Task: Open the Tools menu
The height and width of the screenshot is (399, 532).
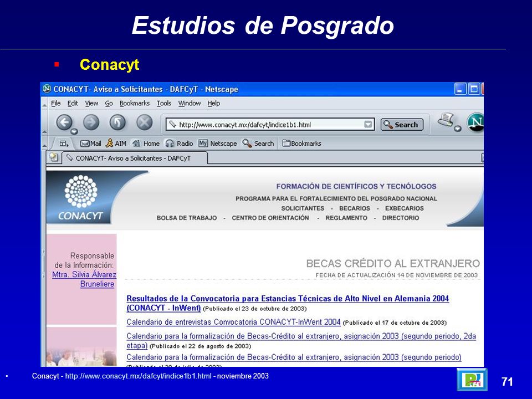Action: click(x=164, y=103)
